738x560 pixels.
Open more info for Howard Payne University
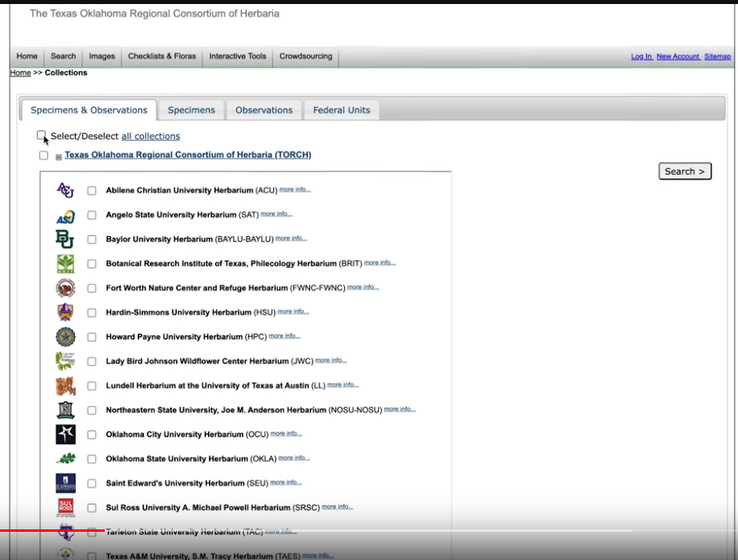[x=284, y=336]
